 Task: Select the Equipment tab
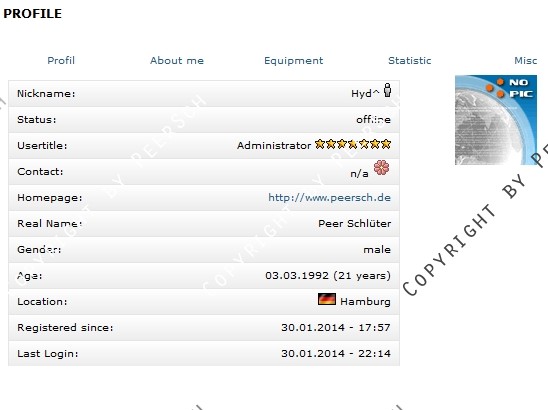click(294, 61)
